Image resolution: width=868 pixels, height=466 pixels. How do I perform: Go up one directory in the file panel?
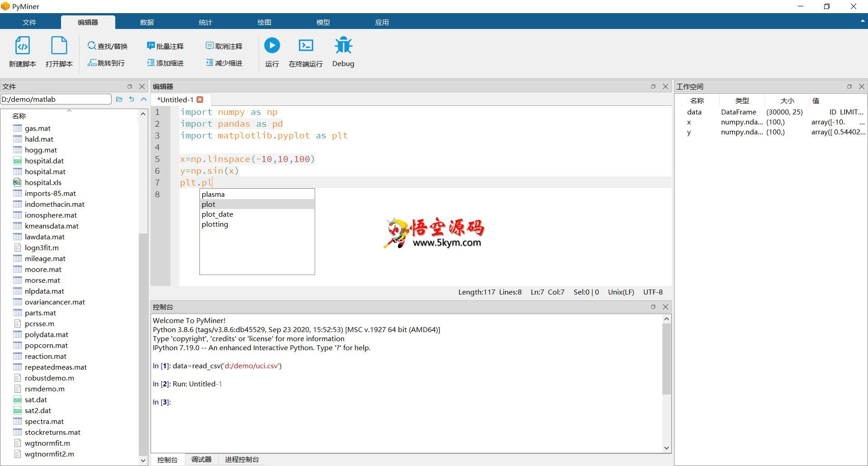144,99
